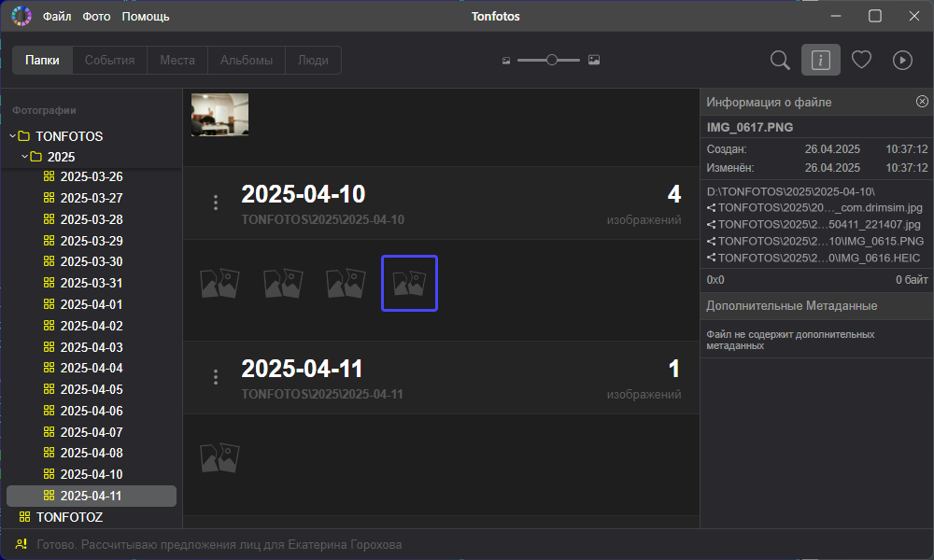
Task: Open folder 2025-04-05 in tree
Action: pyautogui.click(x=92, y=390)
